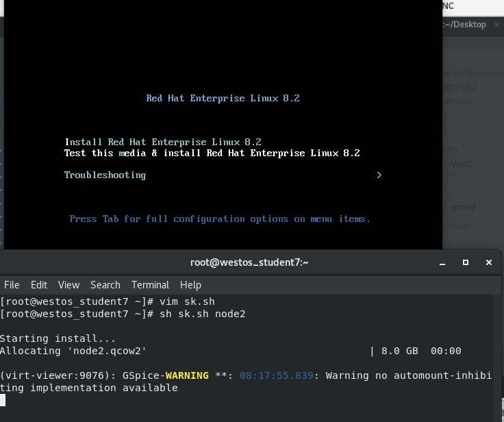Open the Help menu in terminal
The width and height of the screenshot is (504, 422).
(190, 285)
